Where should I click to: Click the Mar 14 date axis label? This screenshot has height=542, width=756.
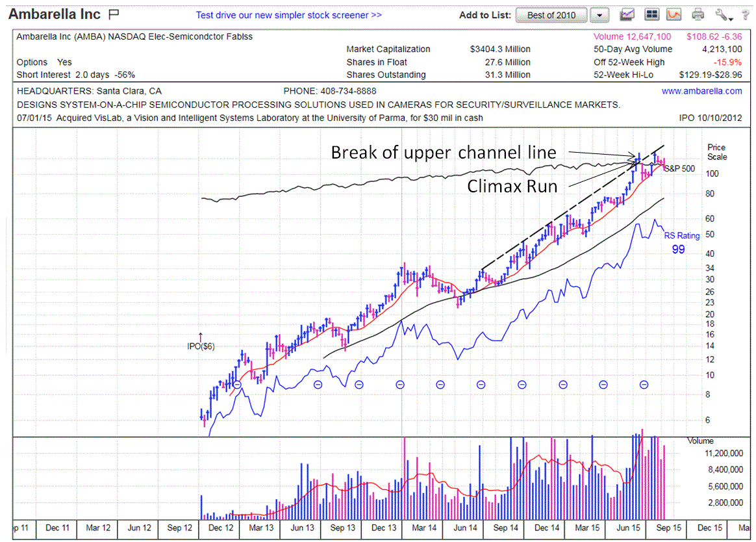pyautogui.click(x=424, y=528)
